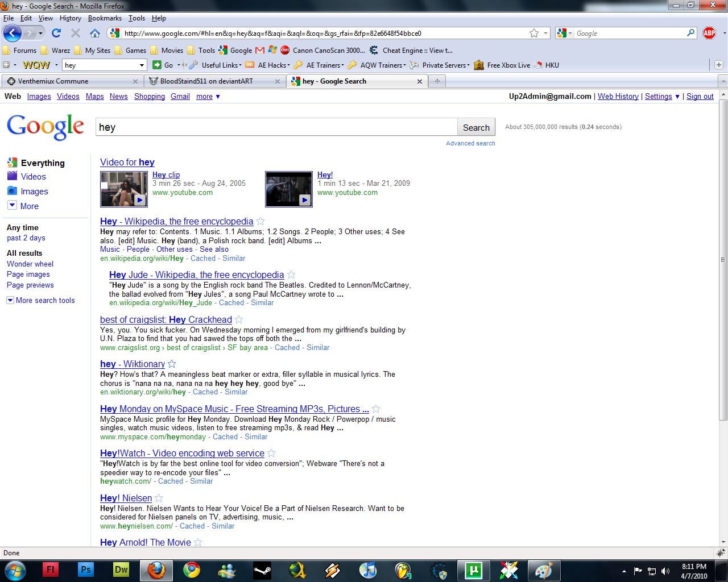Open Settings dropdown in Google header

(662, 97)
